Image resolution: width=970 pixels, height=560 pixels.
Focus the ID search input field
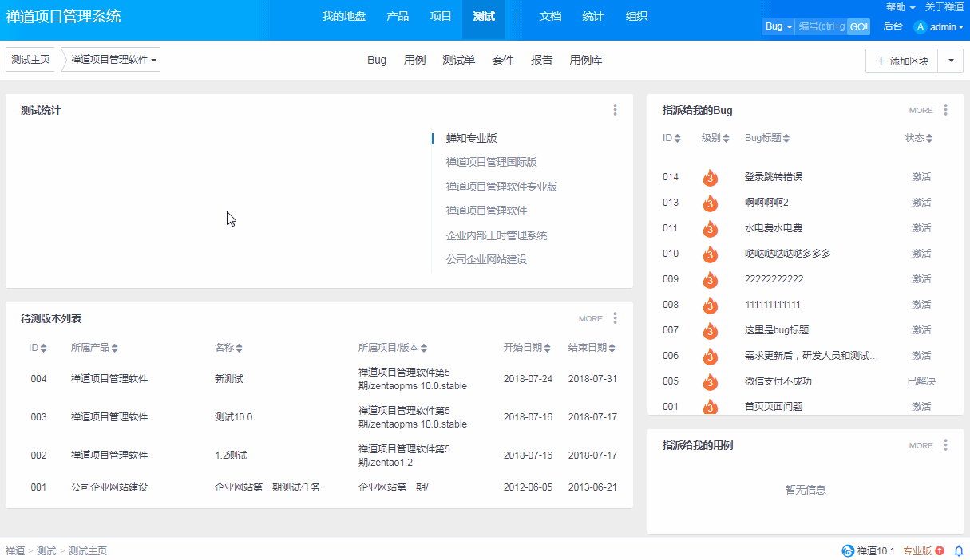[821, 26]
